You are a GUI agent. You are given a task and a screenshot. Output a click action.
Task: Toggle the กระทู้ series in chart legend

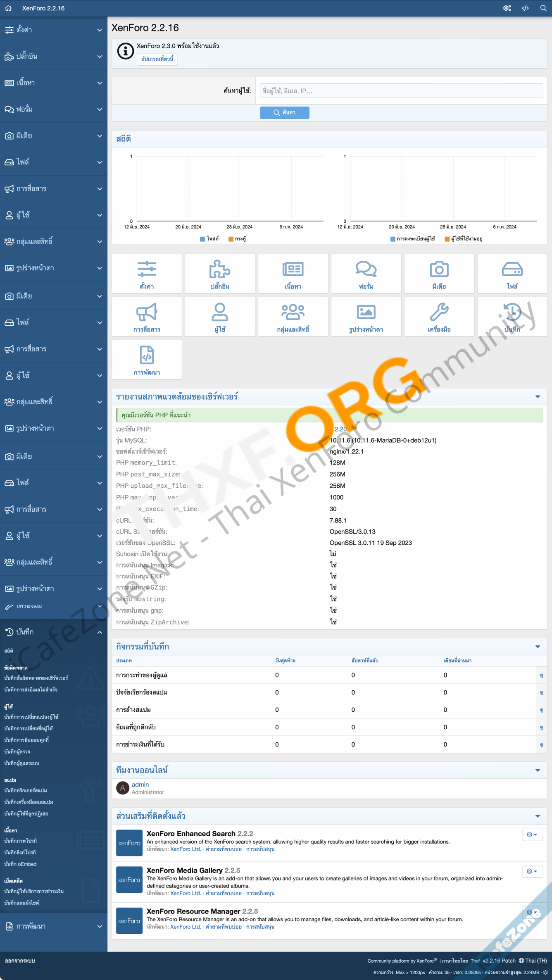tap(237, 239)
